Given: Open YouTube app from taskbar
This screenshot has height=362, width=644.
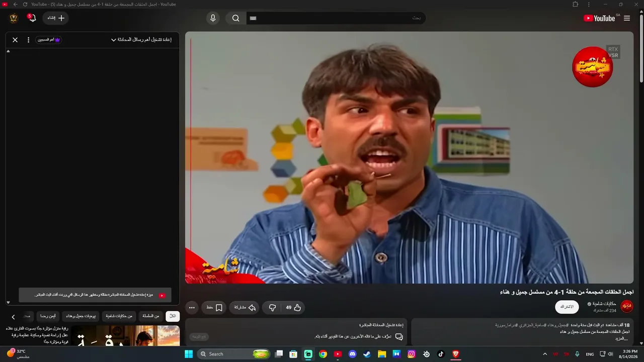Looking at the screenshot, I should pos(338,354).
